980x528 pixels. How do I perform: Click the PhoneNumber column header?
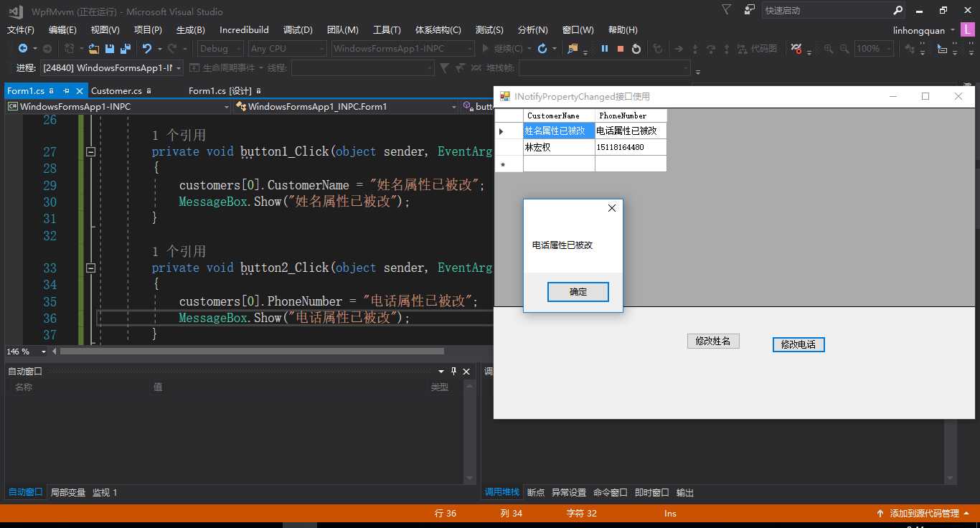pos(631,115)
